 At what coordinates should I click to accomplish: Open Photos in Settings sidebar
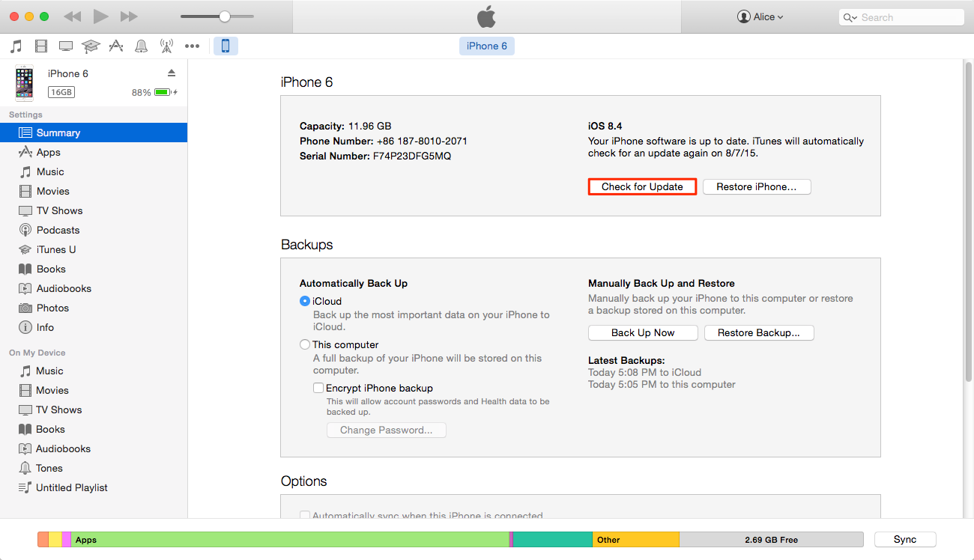pyautogui.click(x=52, y=308)
